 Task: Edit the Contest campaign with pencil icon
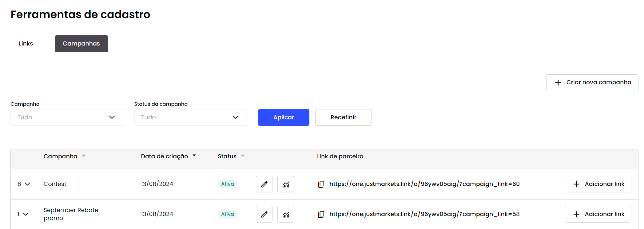pos(264,184)
